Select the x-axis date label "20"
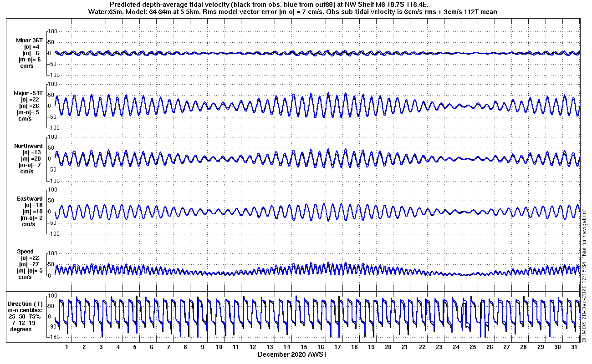Viewport: 592px width, 364px height. (x=388, y=347)
